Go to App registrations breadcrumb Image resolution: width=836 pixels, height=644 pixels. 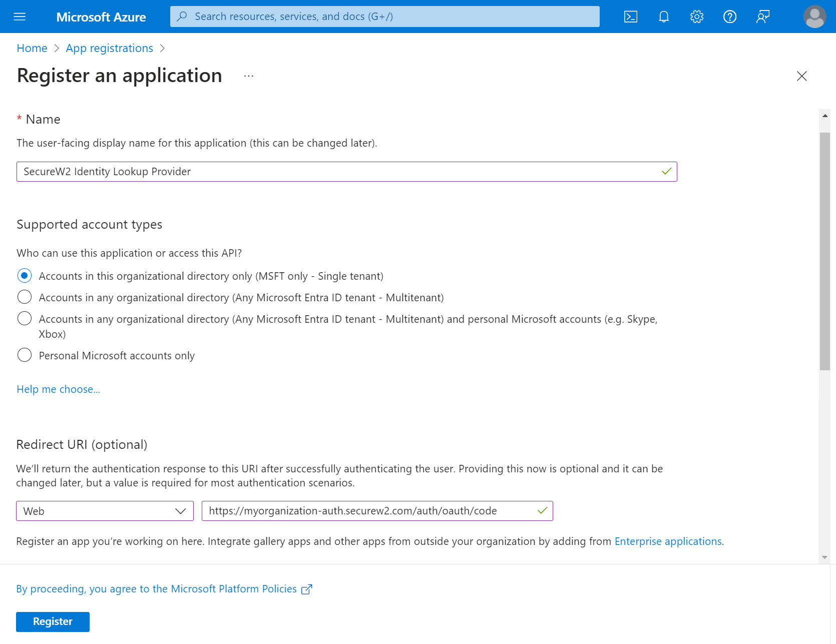click(x=109, y=48)
